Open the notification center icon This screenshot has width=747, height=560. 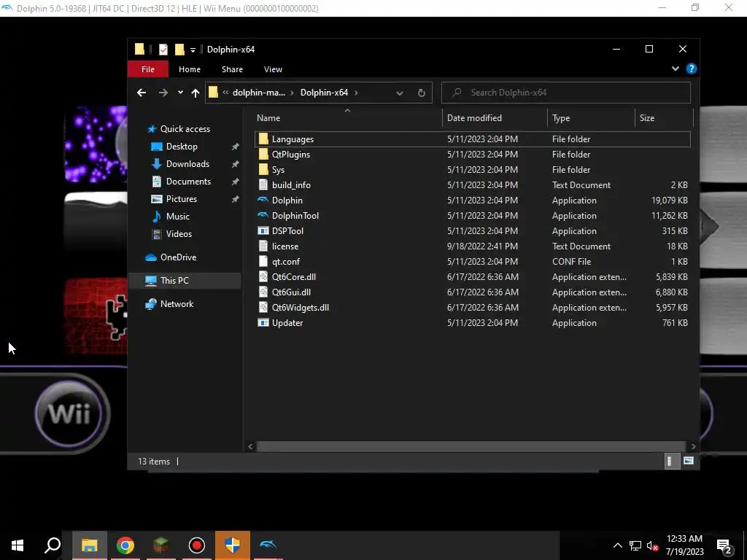click(724, 546)
